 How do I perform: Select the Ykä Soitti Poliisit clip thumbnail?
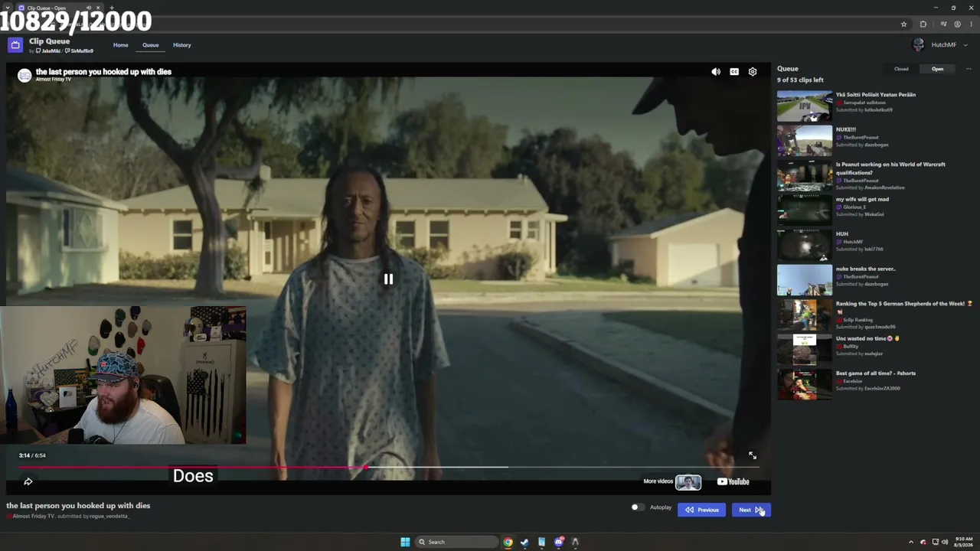(805, 106)
